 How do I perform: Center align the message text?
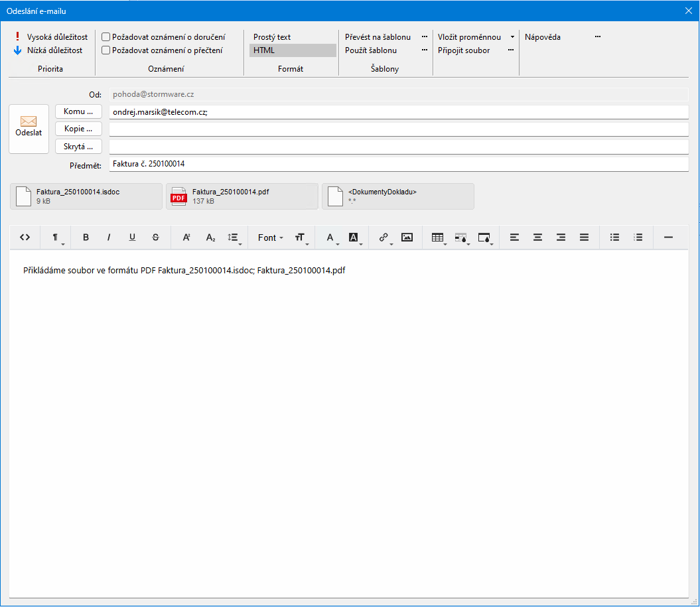tap(538, 237)
